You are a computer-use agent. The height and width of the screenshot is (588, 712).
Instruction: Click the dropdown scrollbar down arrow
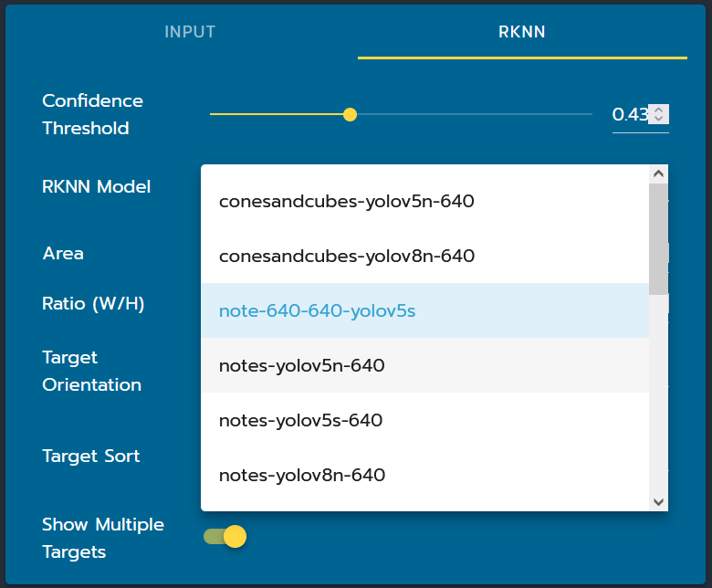[x=658, y=502]
